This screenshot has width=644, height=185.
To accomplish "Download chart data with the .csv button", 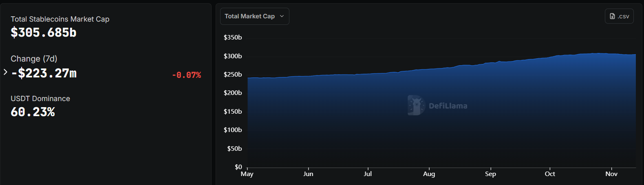I will (619, 16).
